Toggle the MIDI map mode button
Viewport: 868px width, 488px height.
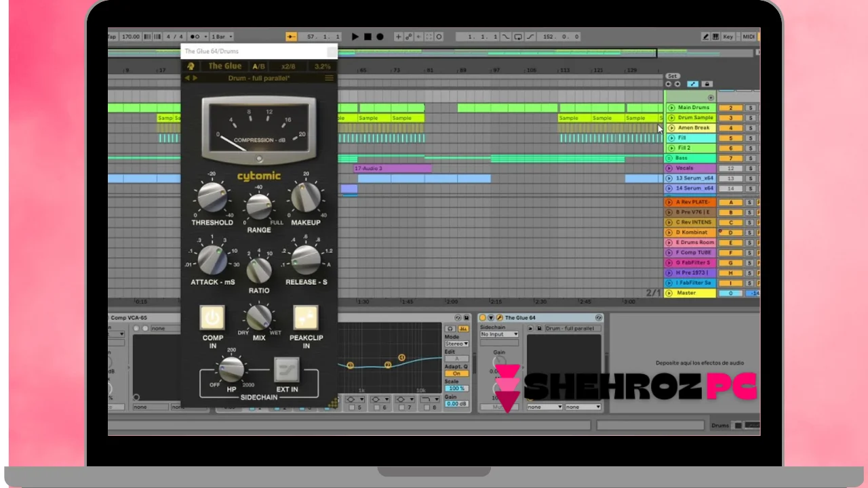pyautogui.click(x=749, y=37)
